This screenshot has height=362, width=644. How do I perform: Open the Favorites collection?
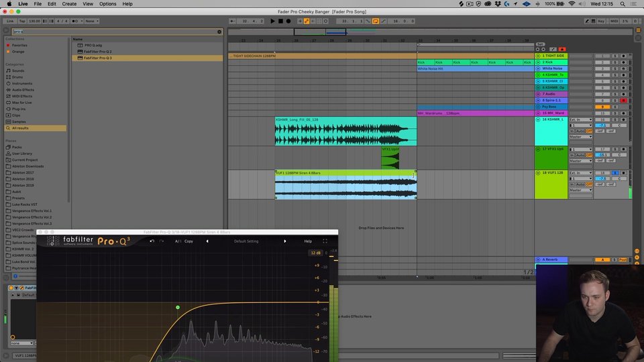point(19,45)
